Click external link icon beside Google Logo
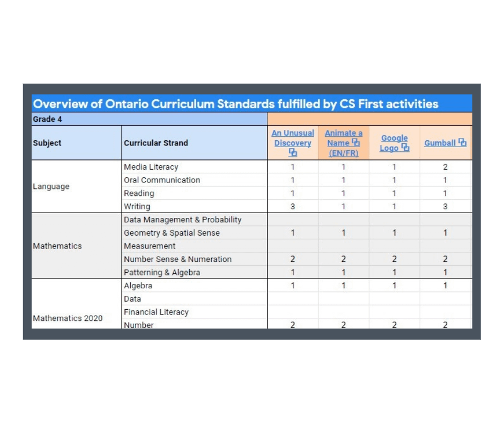 (x=405, y=148)
